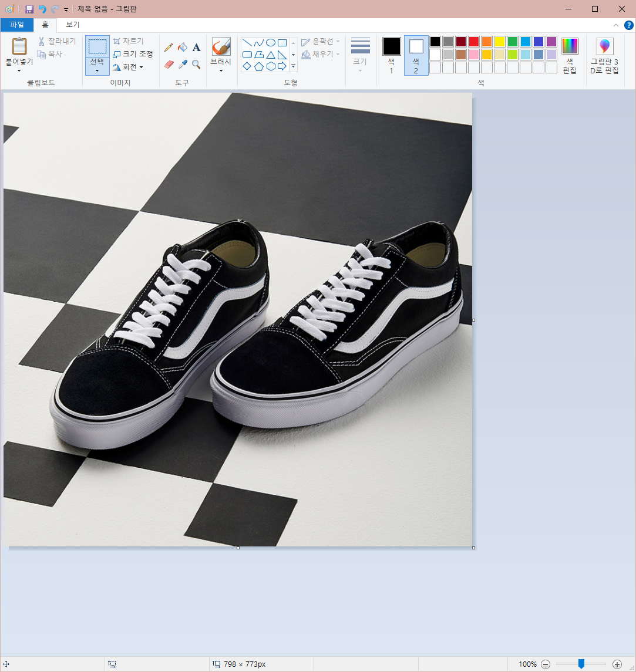Select the Magnifier tool
The width and height of the screenshot is (636, 672).
coord(196,65)
